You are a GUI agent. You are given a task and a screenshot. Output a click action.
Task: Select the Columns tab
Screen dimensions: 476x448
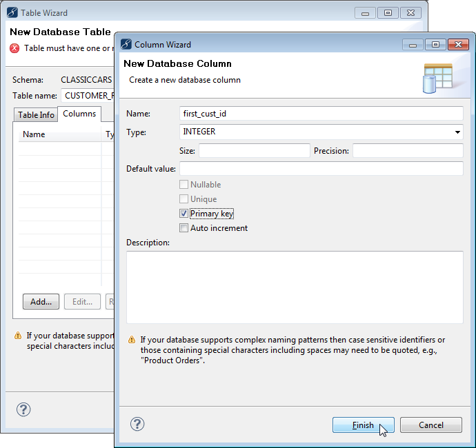point(79,114)
